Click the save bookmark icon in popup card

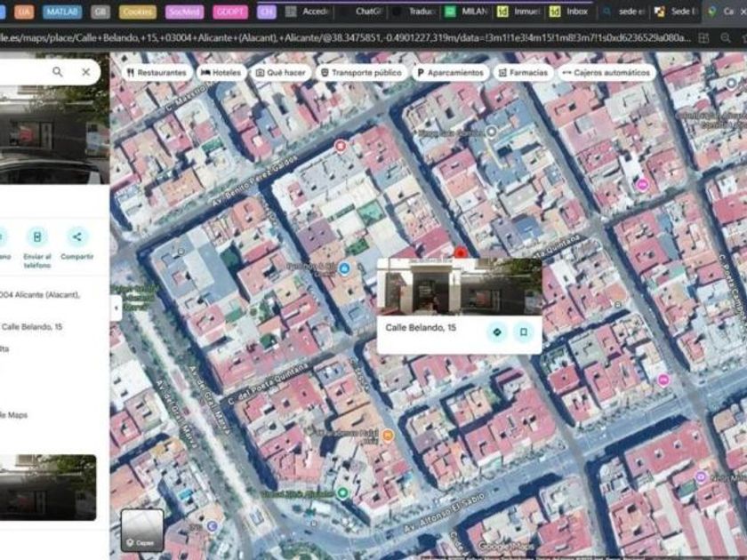pyautogui.click(x=524, y=332)
